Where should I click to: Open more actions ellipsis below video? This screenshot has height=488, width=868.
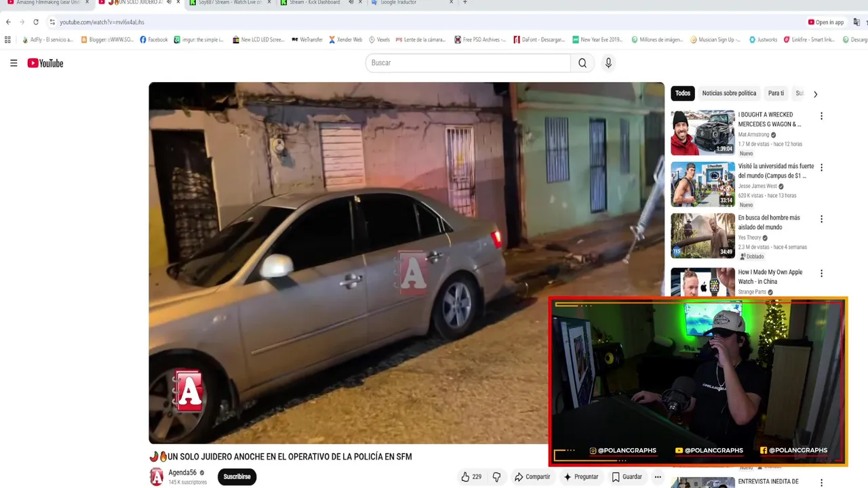pos(657,476)
